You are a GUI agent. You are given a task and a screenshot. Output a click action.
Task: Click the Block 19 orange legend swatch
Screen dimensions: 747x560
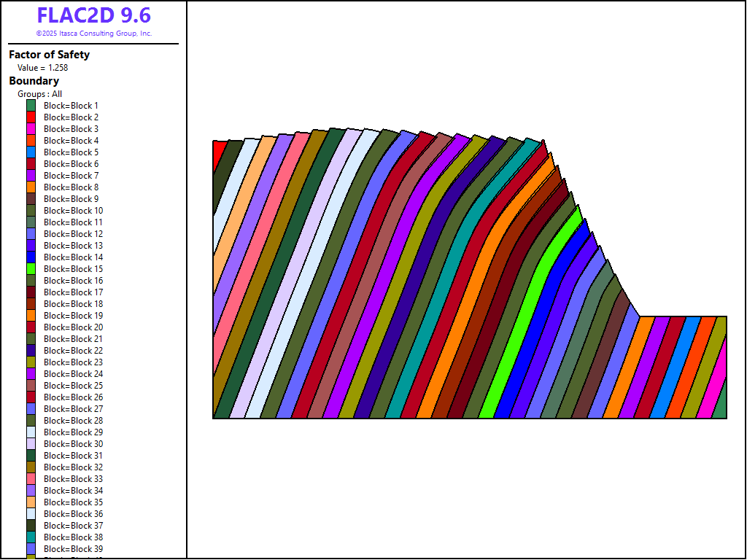coord(31,316)
